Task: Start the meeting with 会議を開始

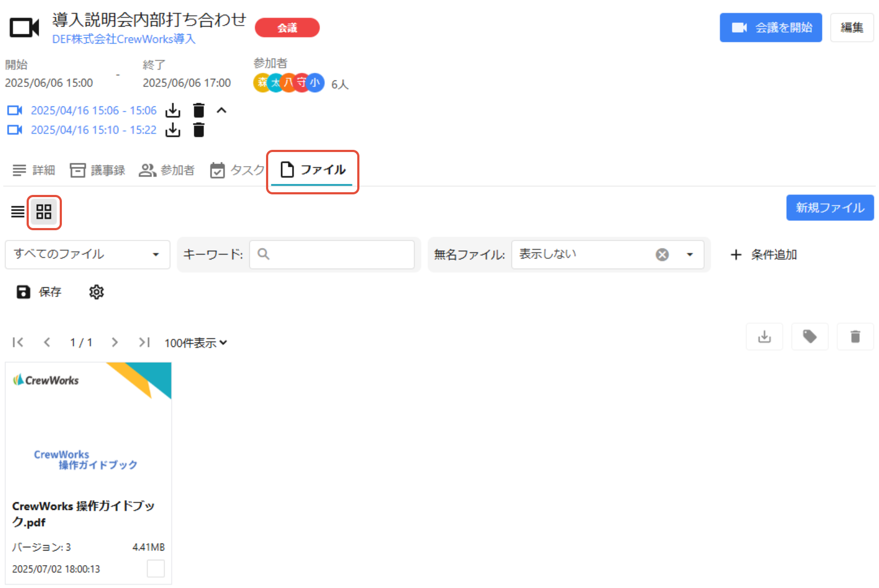Action: 770,28
